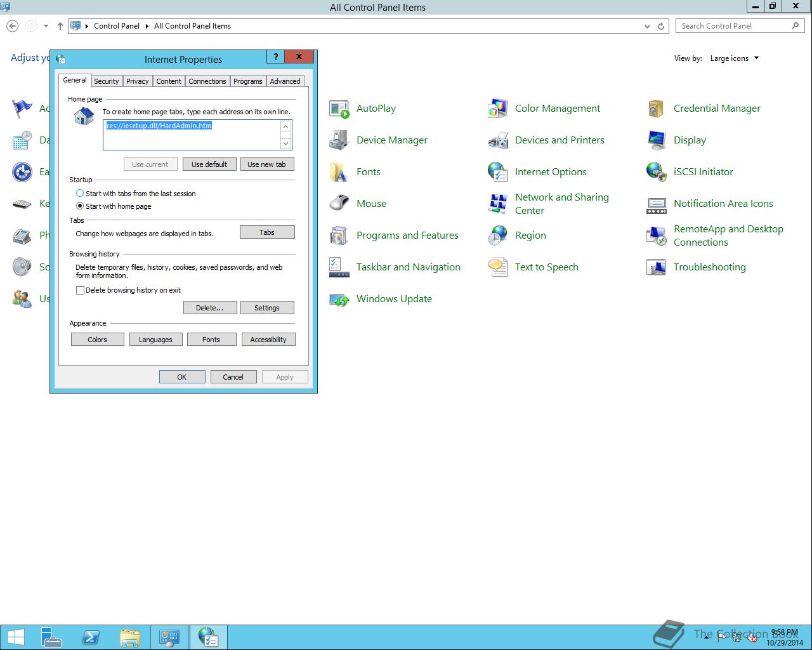Click the home page box scroll down arrow

[x=286, y=143]
